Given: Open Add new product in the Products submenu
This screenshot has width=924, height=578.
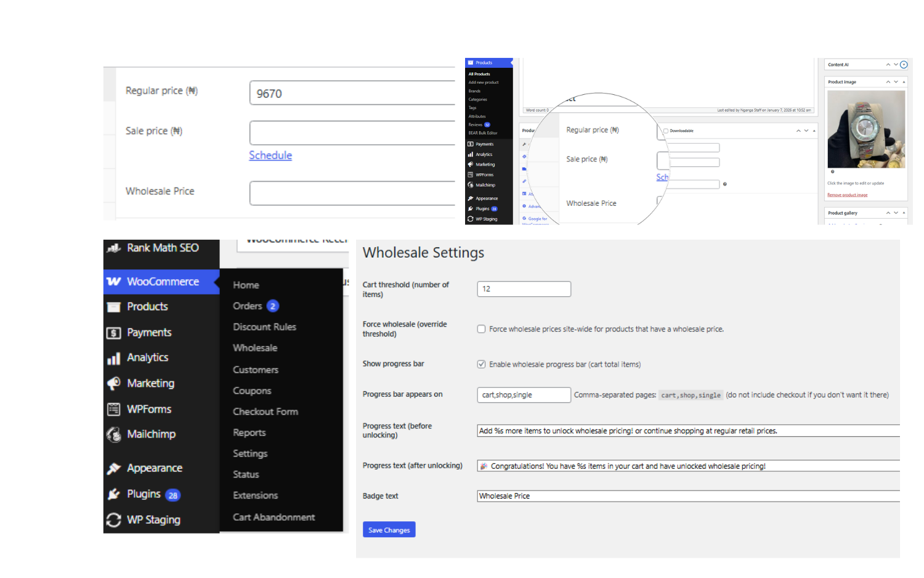Looking at the screenshot, I should point(484,83).
